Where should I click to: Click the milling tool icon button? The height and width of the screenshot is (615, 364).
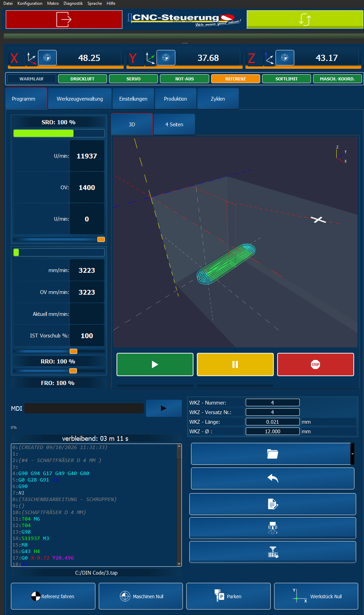[x=273, y=528]
